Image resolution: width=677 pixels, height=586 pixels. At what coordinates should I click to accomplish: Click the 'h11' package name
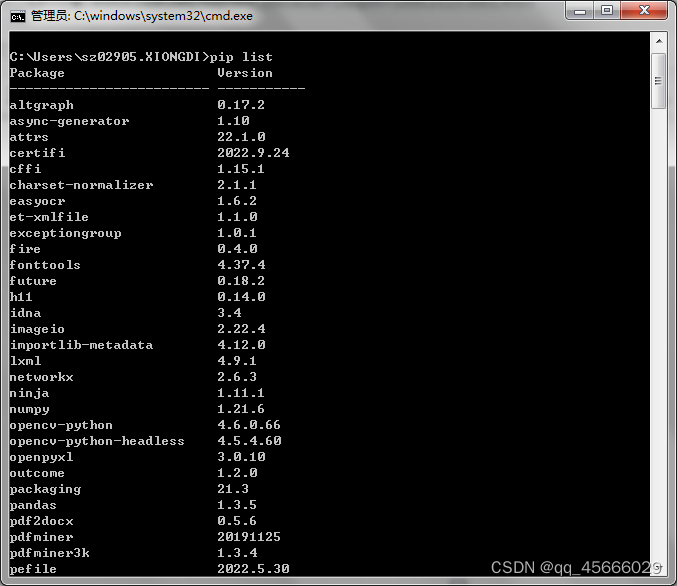21,297
